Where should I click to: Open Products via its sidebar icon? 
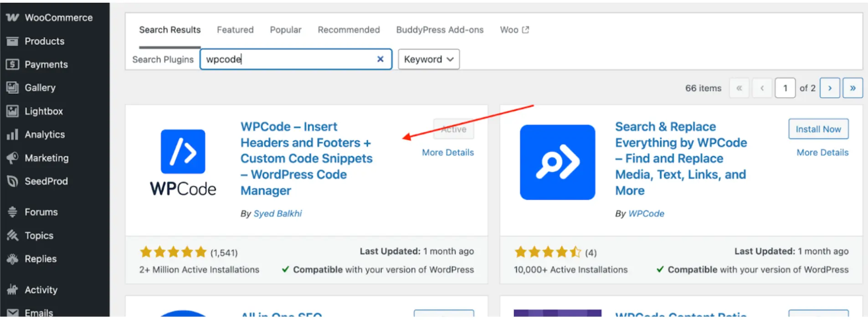click(x=12, y=41)
